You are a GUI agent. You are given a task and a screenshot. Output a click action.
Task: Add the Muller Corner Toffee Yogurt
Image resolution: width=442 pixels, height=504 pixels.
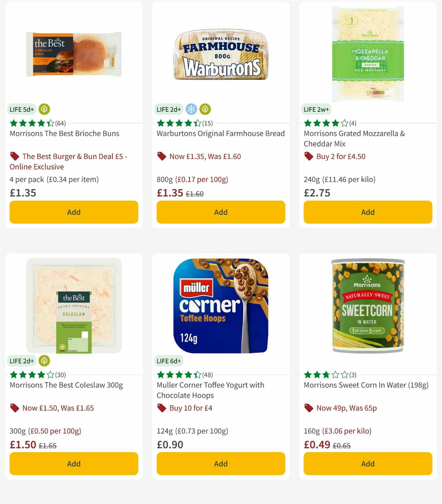click(x=221, y=464)
